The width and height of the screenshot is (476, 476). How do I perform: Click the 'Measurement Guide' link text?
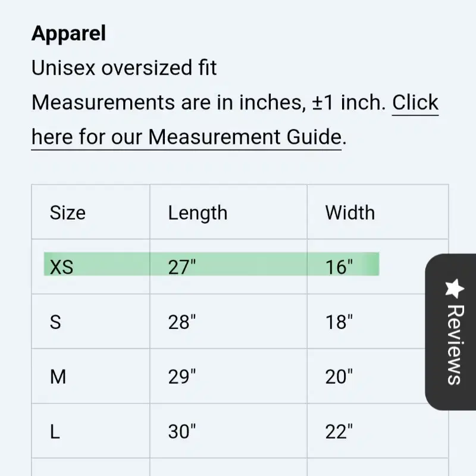(x=245, y=137)
